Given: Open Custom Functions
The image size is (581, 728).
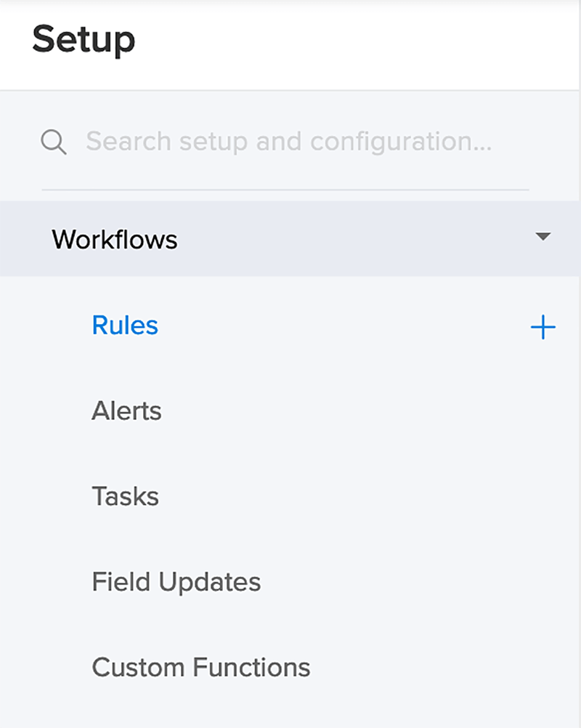Looking at the screenshot, I should pos(201,667).
